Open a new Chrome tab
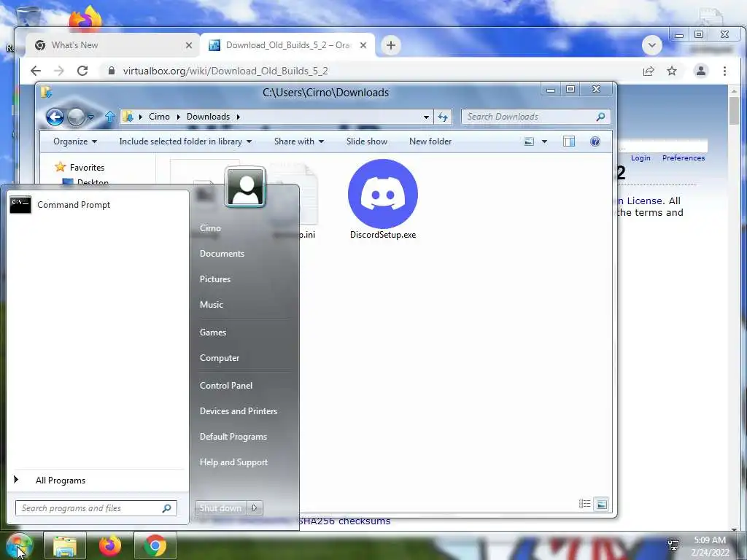 tap(391, 45)
